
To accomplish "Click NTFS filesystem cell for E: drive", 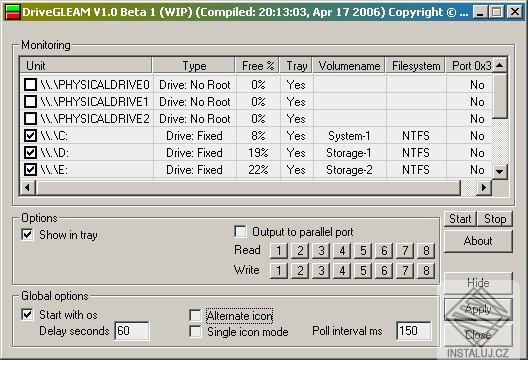I will [416, 170].
